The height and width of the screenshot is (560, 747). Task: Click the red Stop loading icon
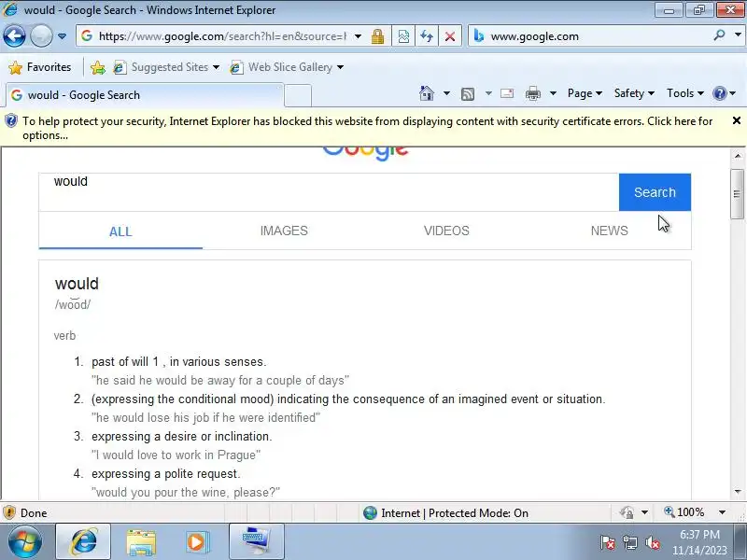tap(450, 36)
